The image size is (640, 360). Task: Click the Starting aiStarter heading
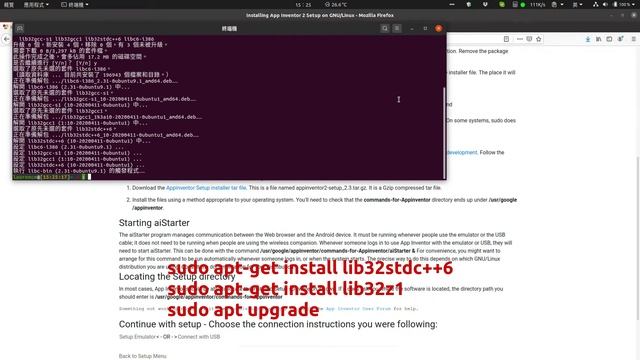154,223
